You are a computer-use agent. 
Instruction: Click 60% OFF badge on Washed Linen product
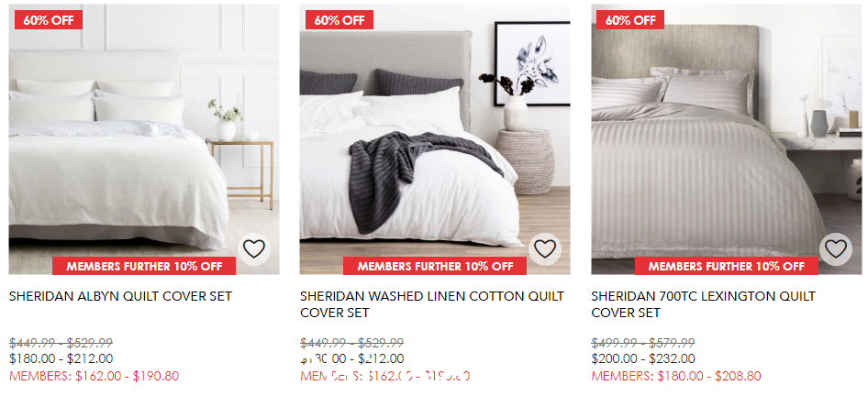point(339,20)
